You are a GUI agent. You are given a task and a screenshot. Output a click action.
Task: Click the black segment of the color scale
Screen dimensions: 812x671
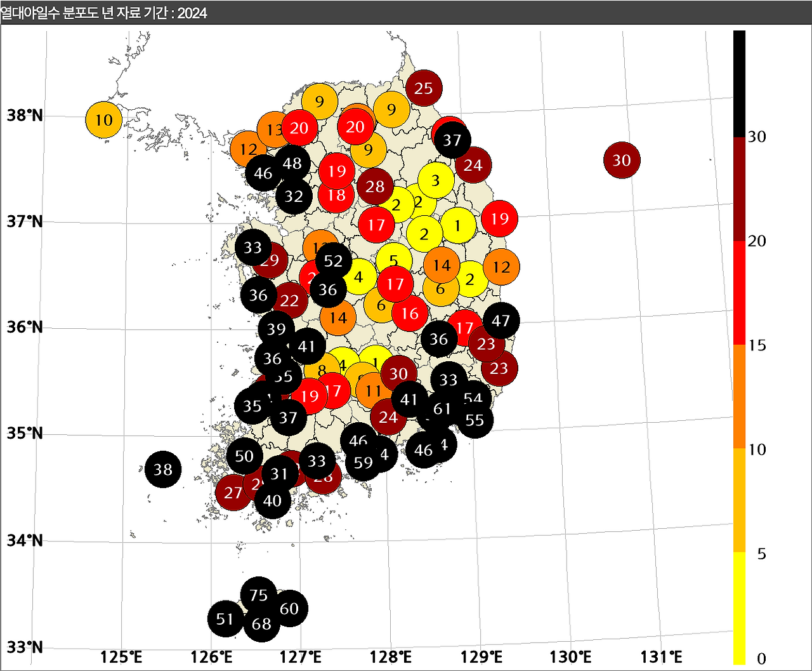coord(739,83)
